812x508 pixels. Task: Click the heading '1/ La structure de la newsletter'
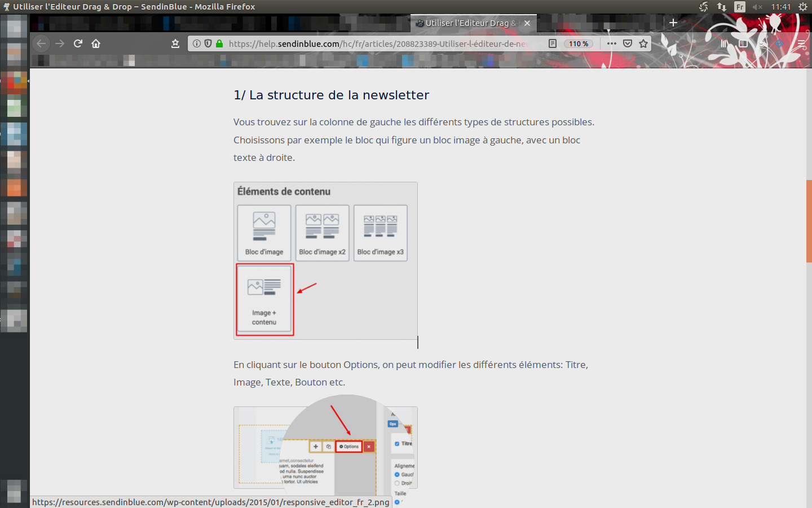tap(332, 95)
